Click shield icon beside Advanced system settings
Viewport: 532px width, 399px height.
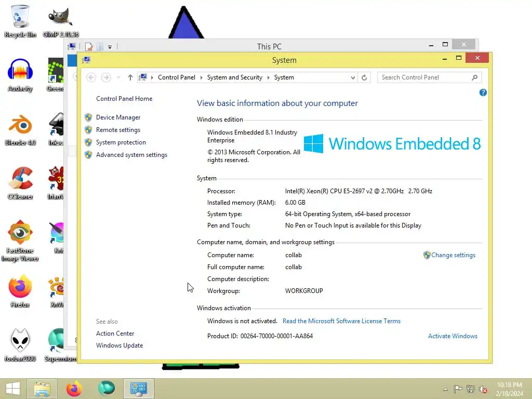pyautogui.click(x=88, y=155)
